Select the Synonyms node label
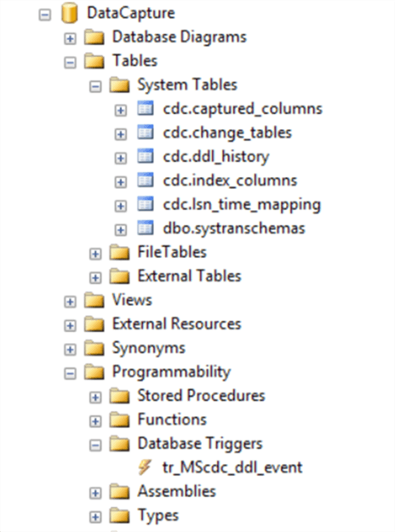This screenshot has width=395, height=532. (x=149, y=348)
